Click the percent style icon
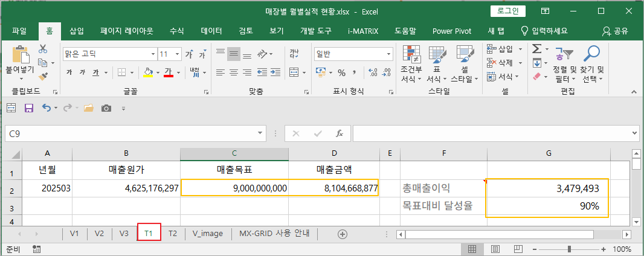The width and height of the screenshot is (644, 256). (341, 73)
